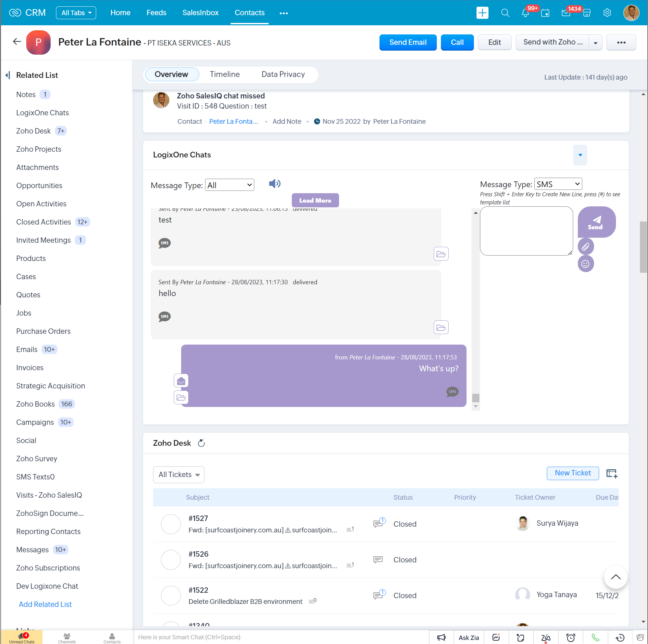Click Add Related List link
Screen dimensions: 648x644
coord(45,604)
